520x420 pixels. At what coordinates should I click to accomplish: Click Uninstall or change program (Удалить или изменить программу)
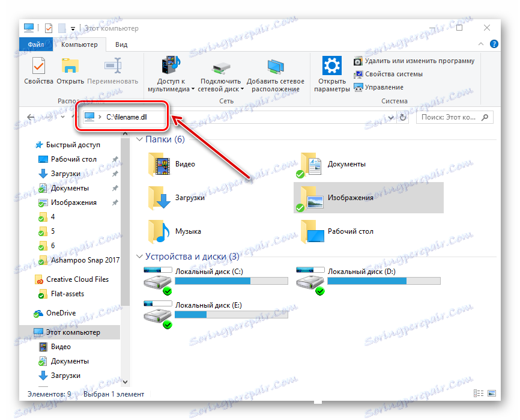(414, 61)
